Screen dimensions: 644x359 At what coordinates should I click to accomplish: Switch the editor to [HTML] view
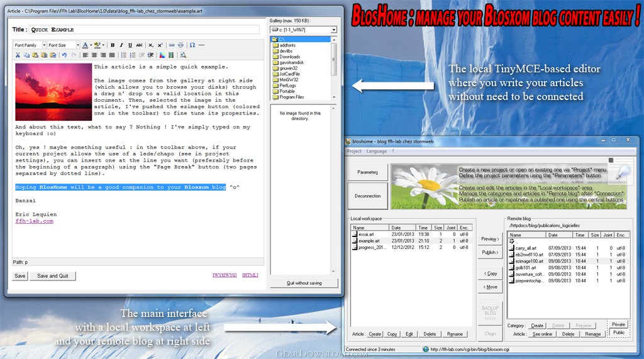(x=250, y=275)
